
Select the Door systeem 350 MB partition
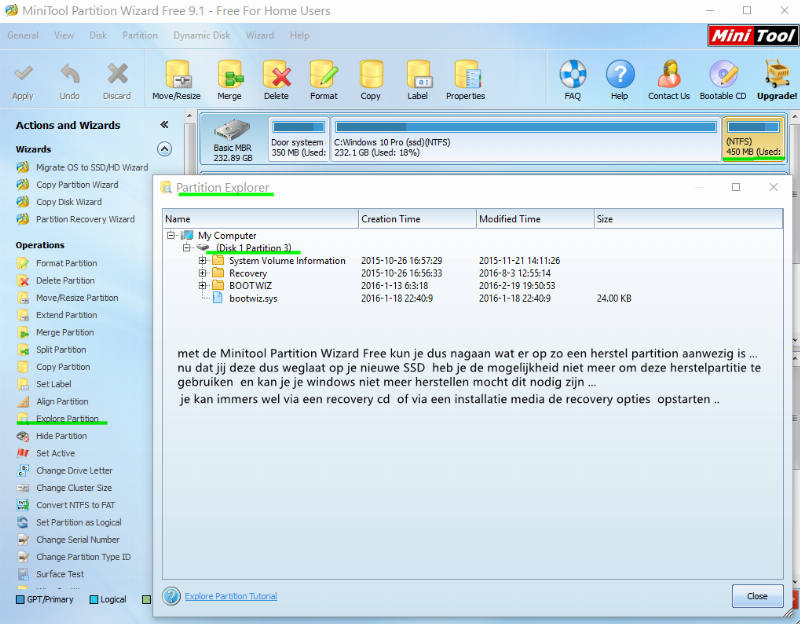[298, 139]
